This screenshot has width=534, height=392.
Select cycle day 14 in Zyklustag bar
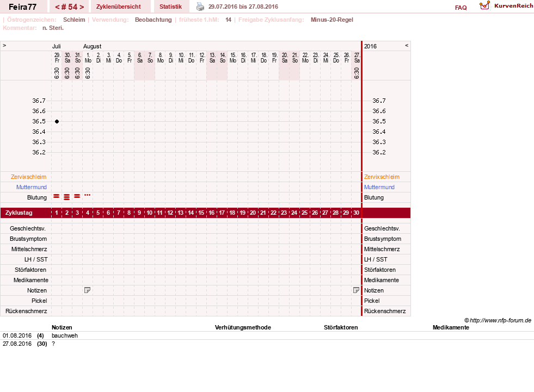pyautogui.click(x=191, y=213)
